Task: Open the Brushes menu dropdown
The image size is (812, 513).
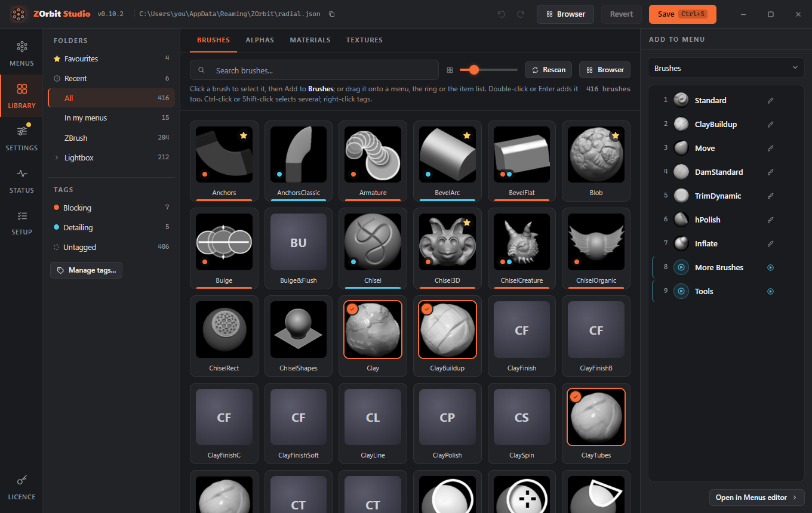Action: point(726,68)
